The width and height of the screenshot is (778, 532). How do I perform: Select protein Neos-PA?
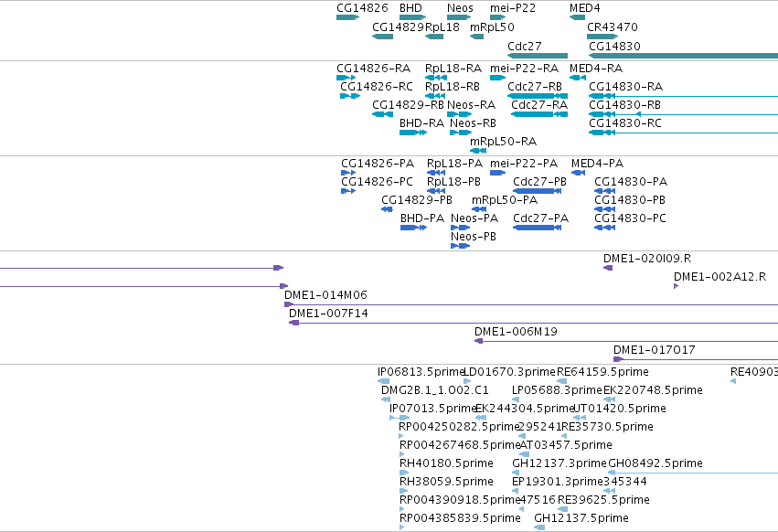point(461,228)
